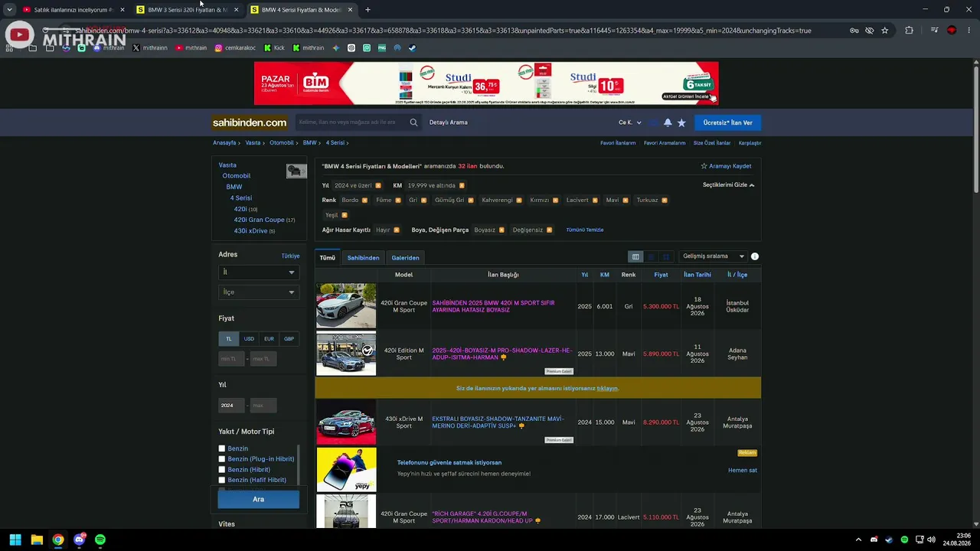Screen dimensions: 980x551
Task: Select TL as price currency
Action: (228, 338)
